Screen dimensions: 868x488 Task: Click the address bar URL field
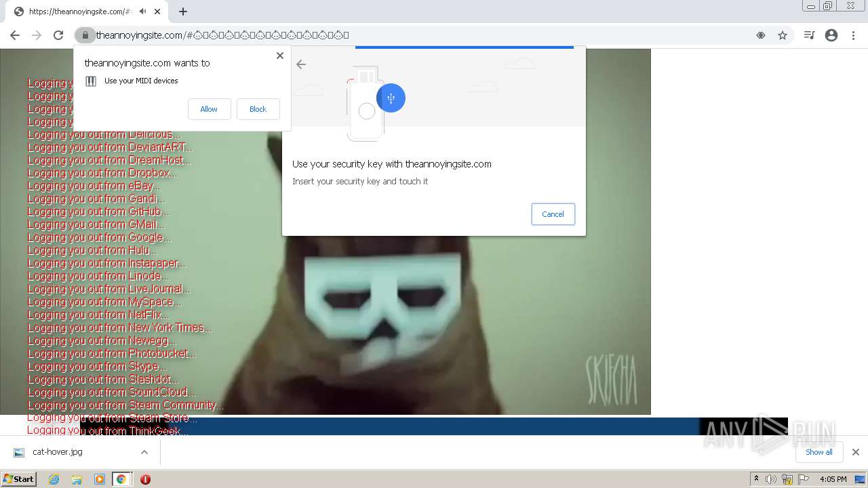[x=420, y=35]
